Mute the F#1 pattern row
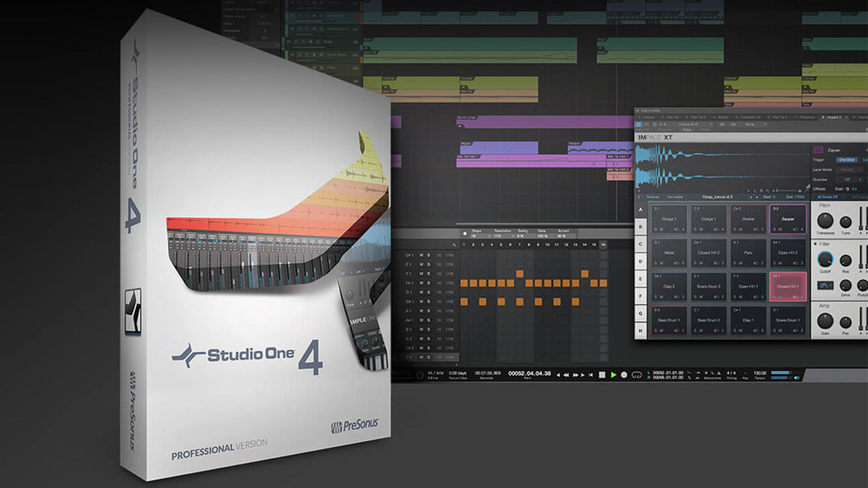Image resolution: width=868 pixels, height=488 pixels. point(421,283)
